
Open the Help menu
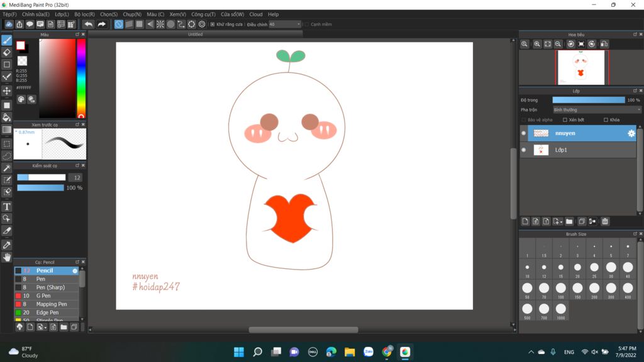pos(273,14)
